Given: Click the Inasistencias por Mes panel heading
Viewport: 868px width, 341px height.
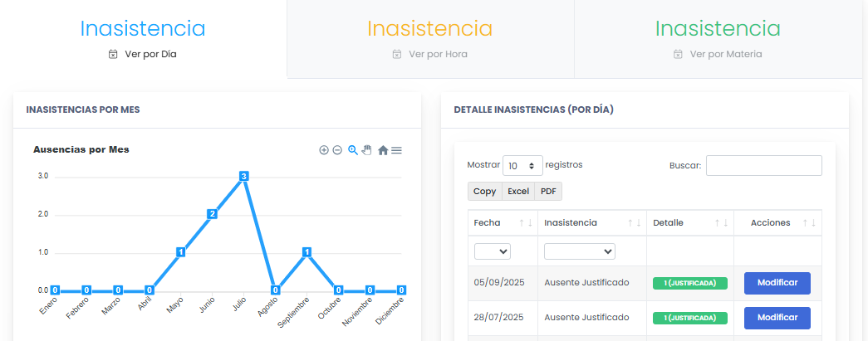Looking at the screenshot, I should click(83, 110).
